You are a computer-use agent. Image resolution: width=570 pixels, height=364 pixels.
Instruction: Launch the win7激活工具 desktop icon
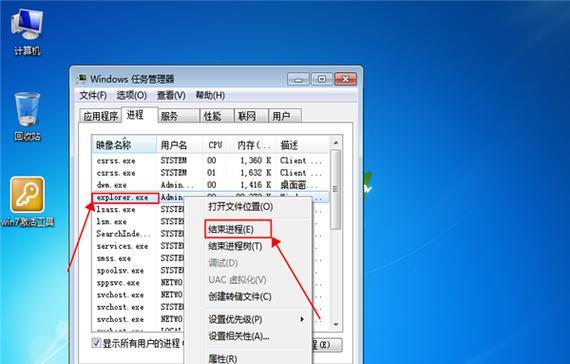[27, 201]
